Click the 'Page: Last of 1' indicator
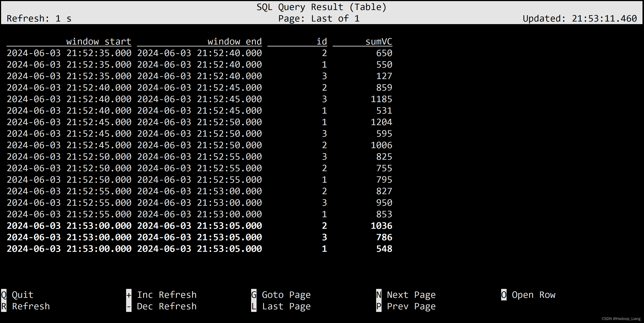Viewport: 644px width, 323px height. [319, 18]
